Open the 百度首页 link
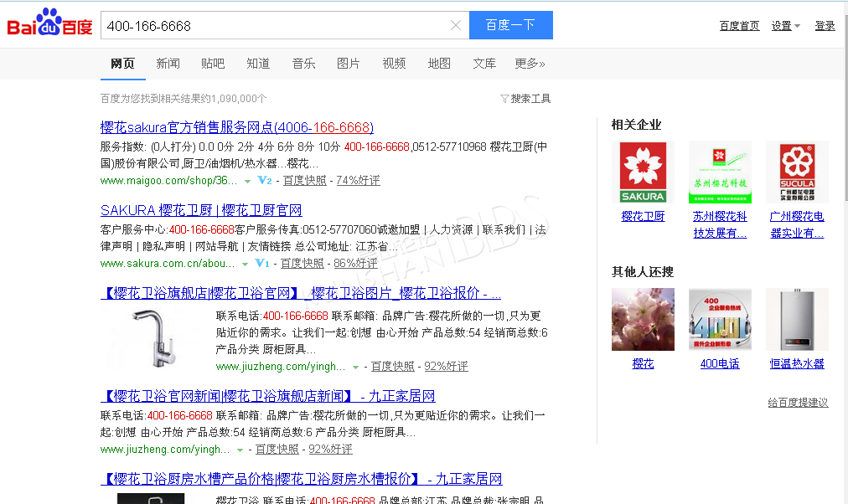 [x=739, y=26]
